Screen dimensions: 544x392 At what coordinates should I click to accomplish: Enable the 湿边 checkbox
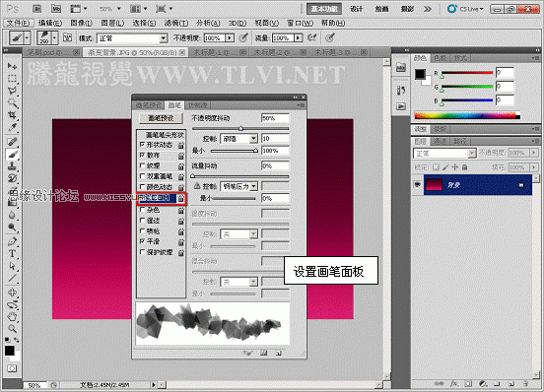(x=142, y=220)
